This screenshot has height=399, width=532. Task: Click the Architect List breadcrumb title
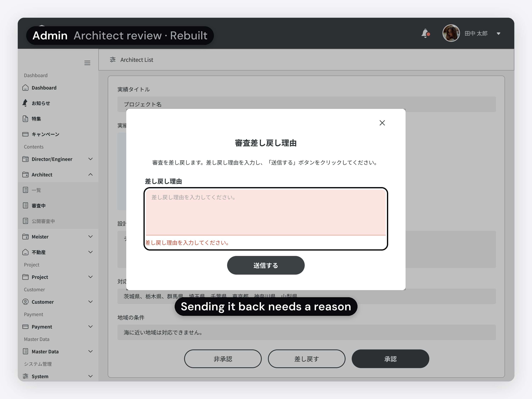click(137, 60)
